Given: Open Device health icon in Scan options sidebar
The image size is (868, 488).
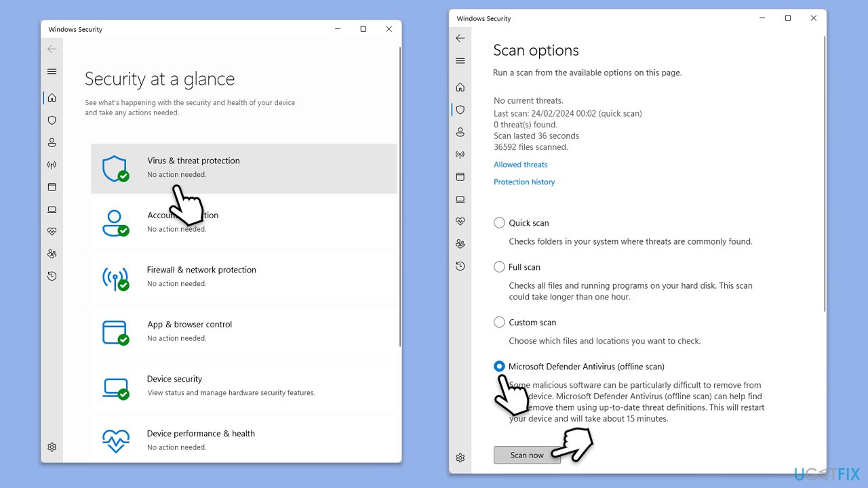Looking at the screenshot, I should [x=460, y=222].
